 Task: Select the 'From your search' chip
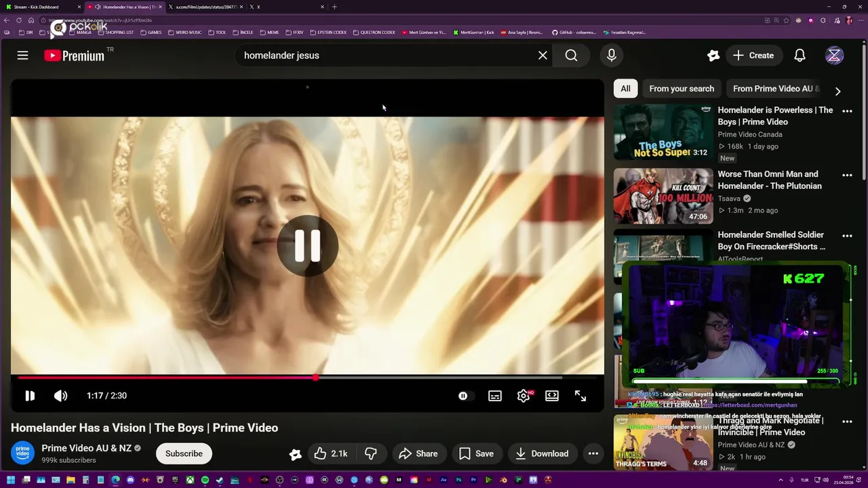(682, 89)
